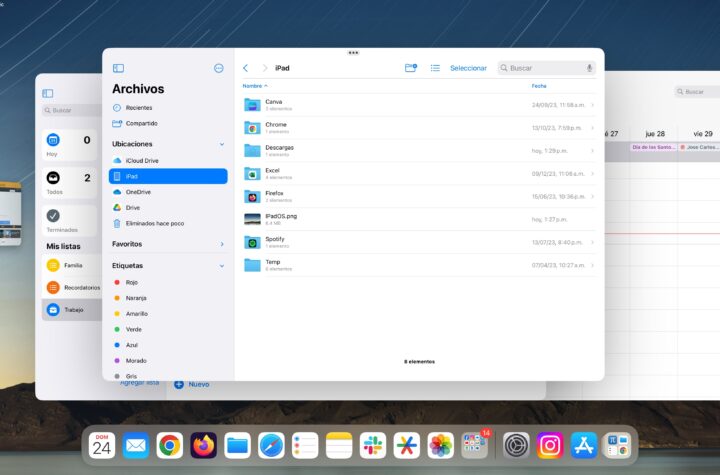Image resolution: width=720 pixels, height=475 pixels.
Task: Launch Chrome from the dock
Action: tap(169, 445)
